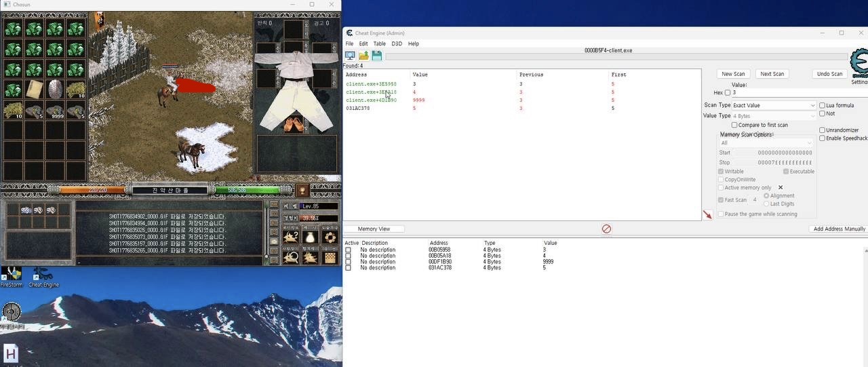This screenshot has height=367, width=868.
Task: Click the Previous column header
Action: pos(531,75)
